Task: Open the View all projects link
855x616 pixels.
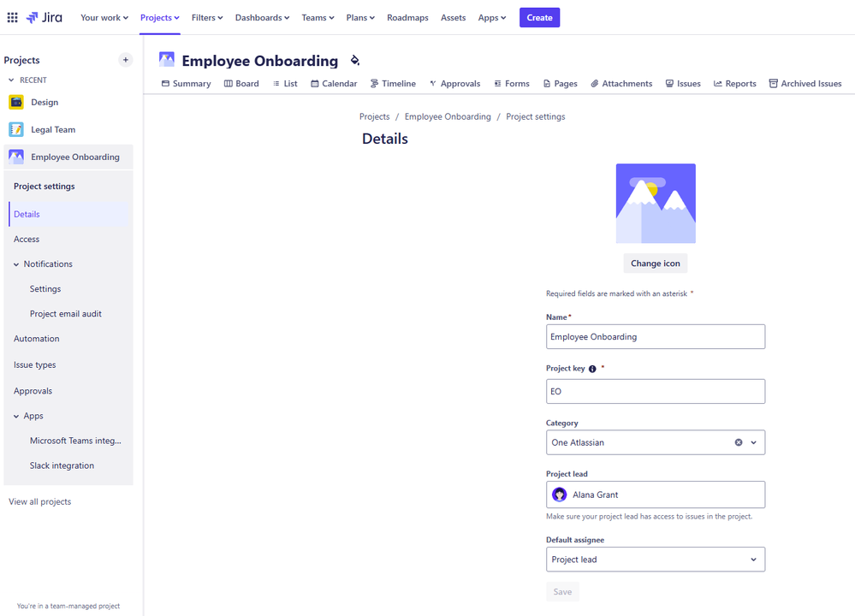Action: point(40,501)
